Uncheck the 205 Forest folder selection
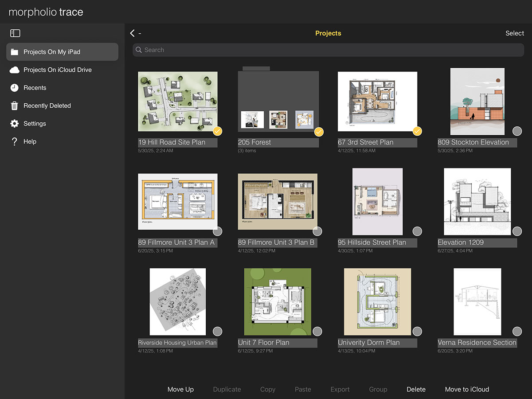Screen dimensions: 532x399 point(319,132)
